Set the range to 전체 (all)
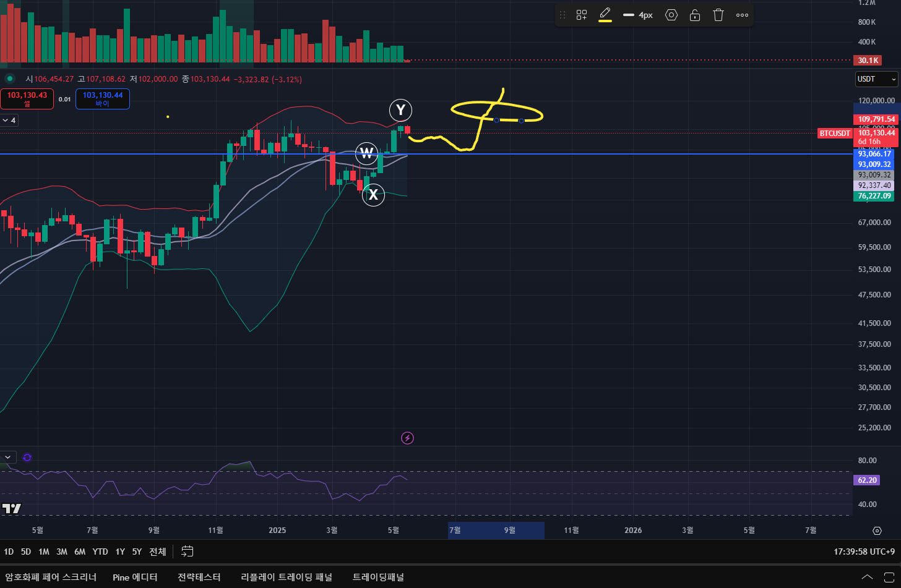This screenshot has height=588, width=901. coord(157,552)
